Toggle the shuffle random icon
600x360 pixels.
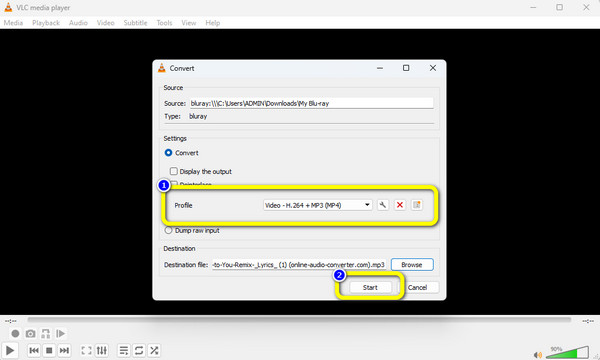[154, 350]
